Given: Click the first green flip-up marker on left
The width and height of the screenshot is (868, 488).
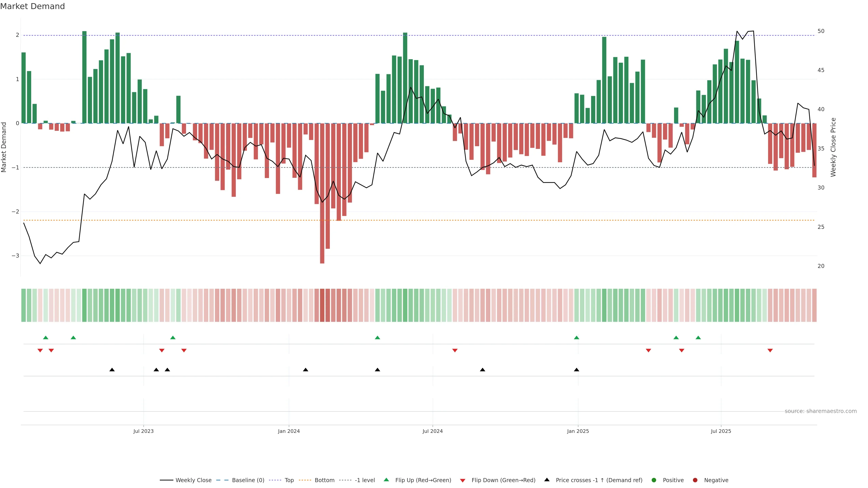Looking at the screenshot, I should click(45, 338).
